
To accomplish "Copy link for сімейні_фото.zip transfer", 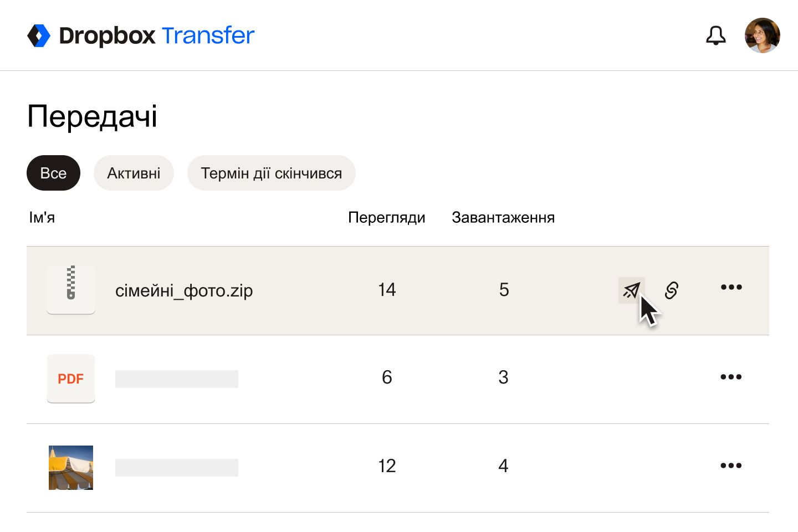I will pyautogui.click(x=672, y=290).
